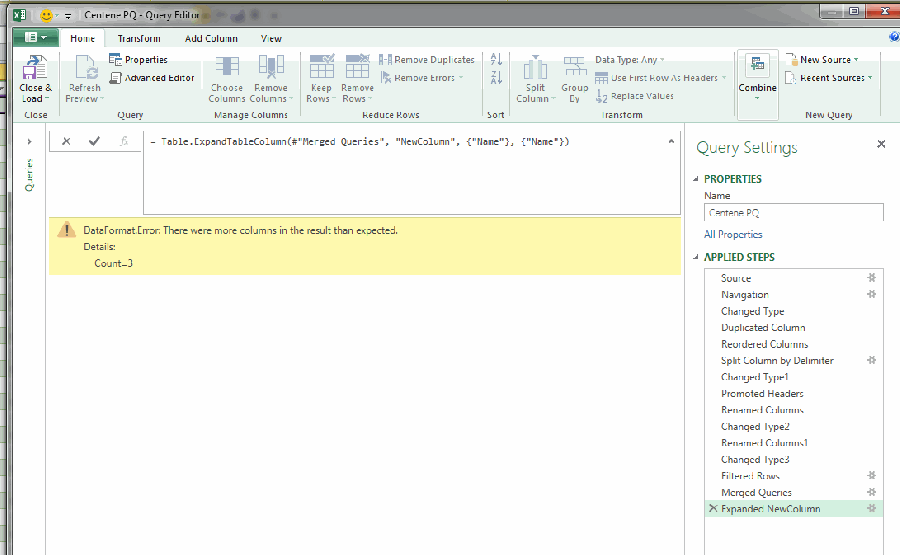Open the Advanced Editor
This screenshot has width=900, height=555.
pyautogui.click(x=152, y=77)
